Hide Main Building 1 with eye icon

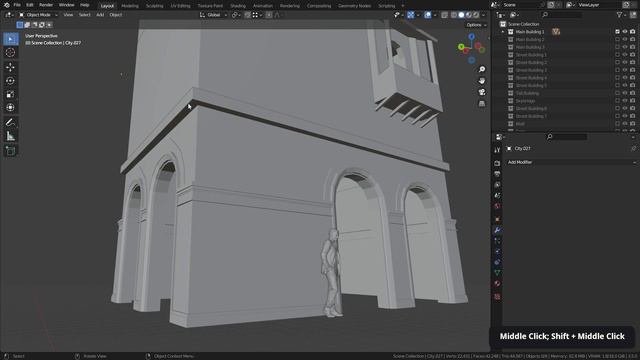click(x=625, y=31)
